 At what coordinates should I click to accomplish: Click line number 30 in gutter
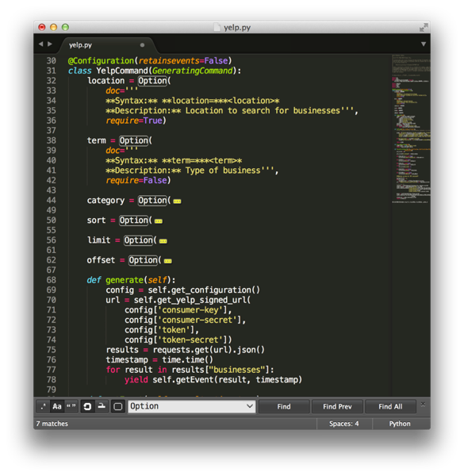click(x=51, y=61)
